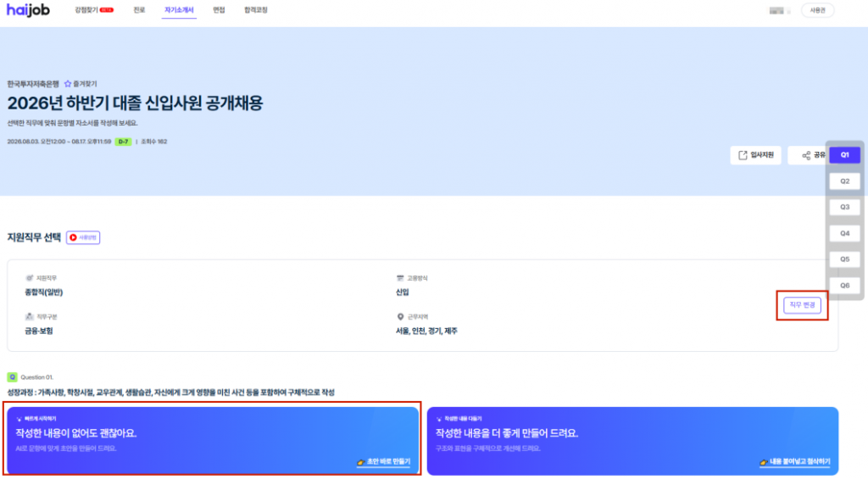Screen dimensions: 868x479
Task: Click the 입사지원 button
Action: click(755, 155)
